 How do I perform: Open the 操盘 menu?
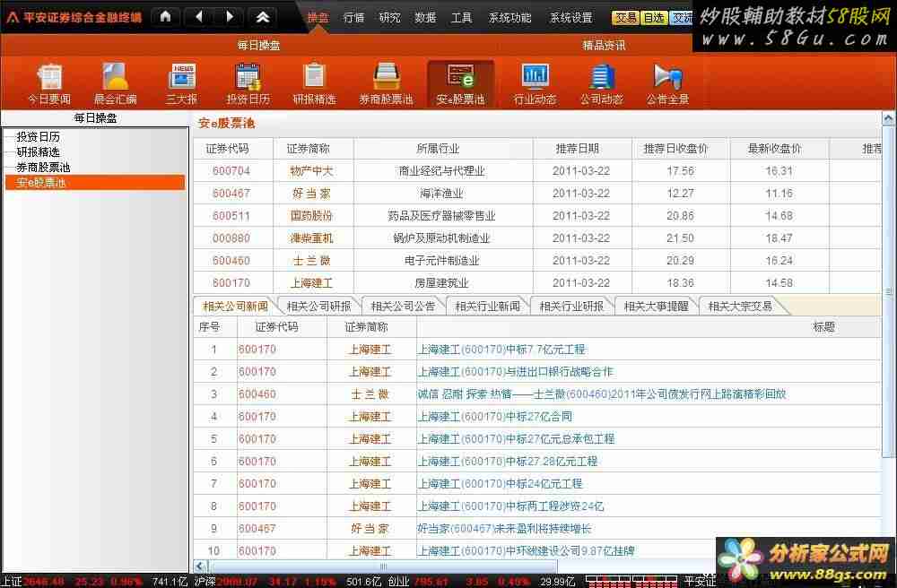click(x=318, y=18)
